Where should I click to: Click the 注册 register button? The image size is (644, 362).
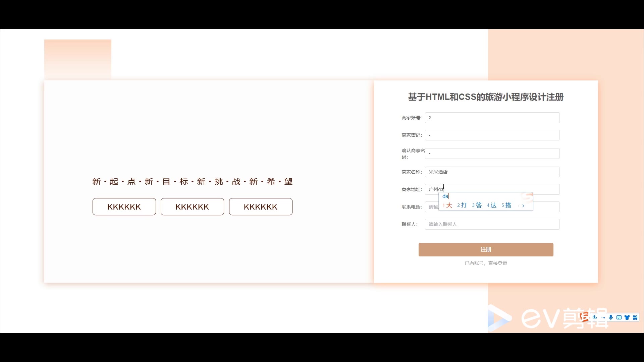[486, 249]
